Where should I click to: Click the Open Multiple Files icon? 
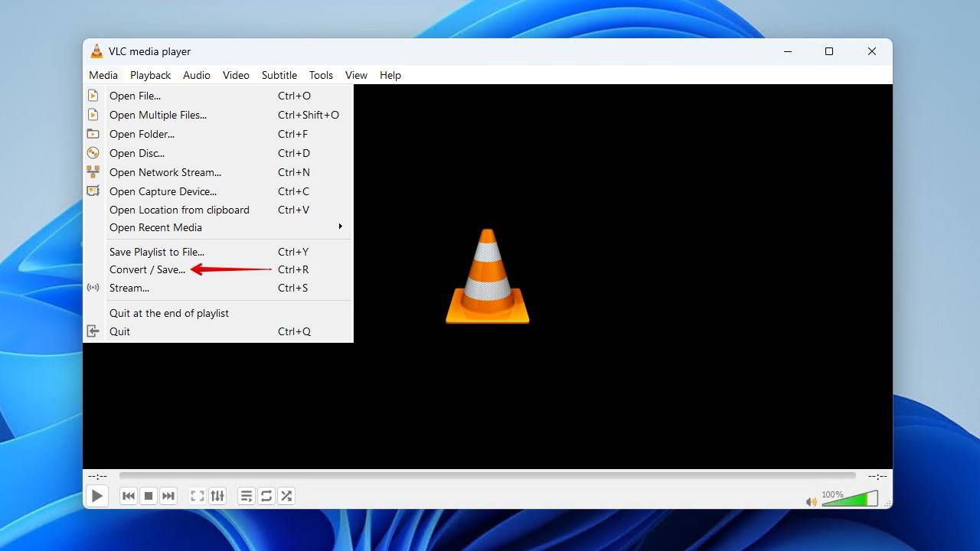(x=93, y=115)
